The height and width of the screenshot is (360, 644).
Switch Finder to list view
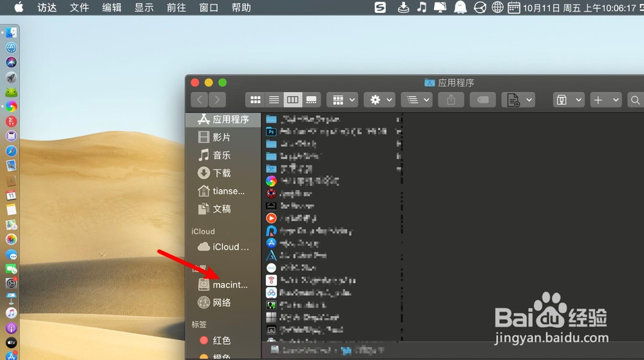(x=274, y=100)
